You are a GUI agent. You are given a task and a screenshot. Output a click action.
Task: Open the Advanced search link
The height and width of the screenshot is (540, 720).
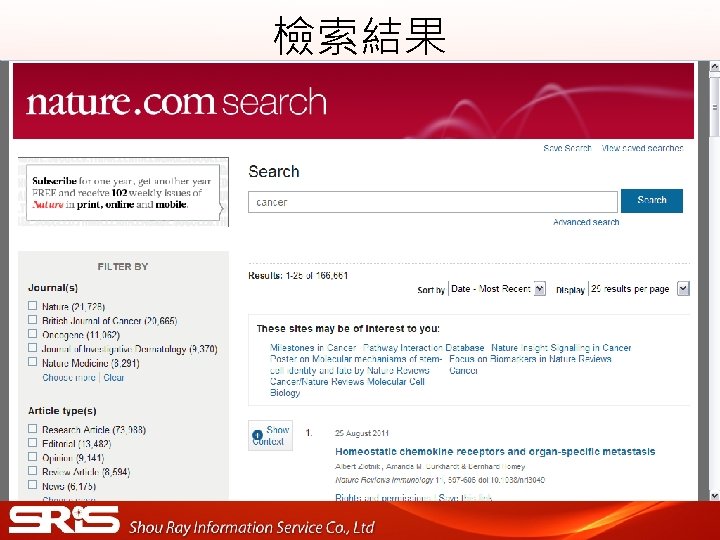[x=586, y=222]
